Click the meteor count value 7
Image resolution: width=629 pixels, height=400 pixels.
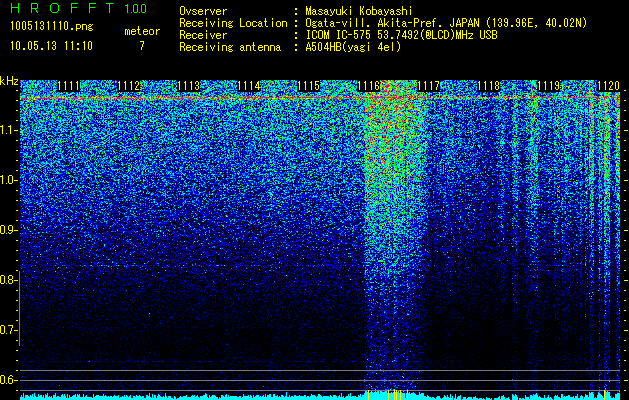tap(142, 46)
